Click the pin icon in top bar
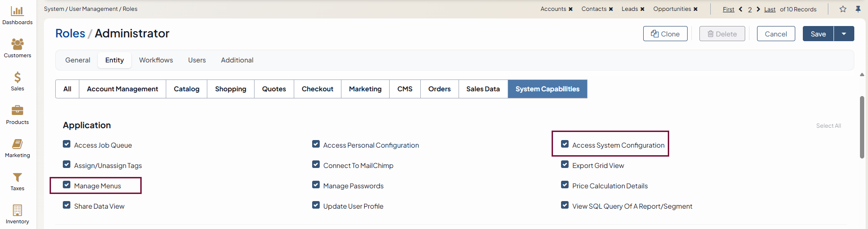 pyautogui.click(x=858, y=9)
